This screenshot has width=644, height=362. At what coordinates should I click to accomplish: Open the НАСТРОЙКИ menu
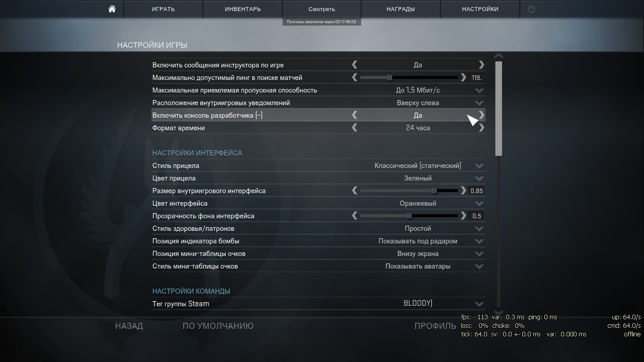coord(480,9)
